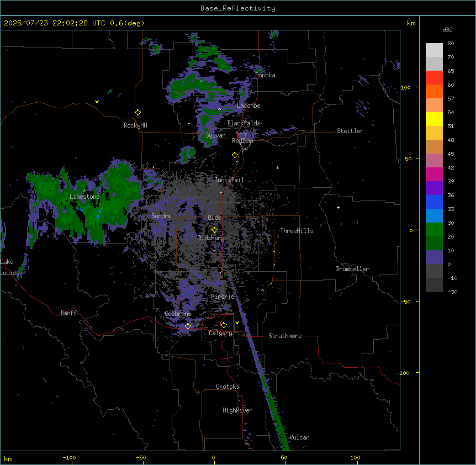Click the yellow diamond marker above Calgary
This screenshot has width=476, height=465.
tap(224, 325)
